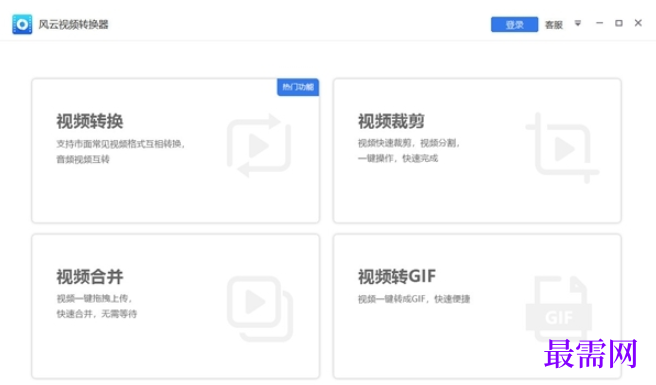
Task: Minimize the window
Action: [x=600, y=23]
